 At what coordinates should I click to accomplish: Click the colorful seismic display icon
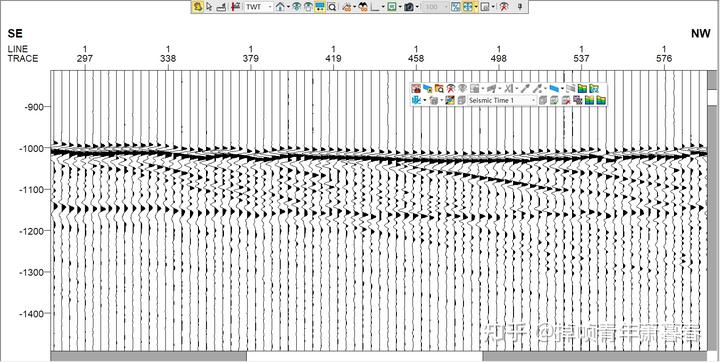pos(450,100)
